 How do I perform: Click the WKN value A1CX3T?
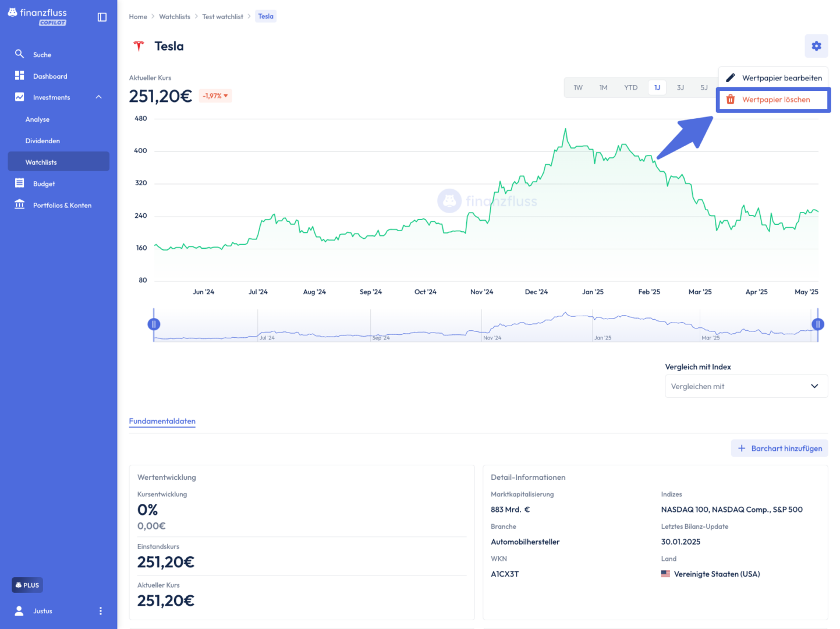[505, 574]
